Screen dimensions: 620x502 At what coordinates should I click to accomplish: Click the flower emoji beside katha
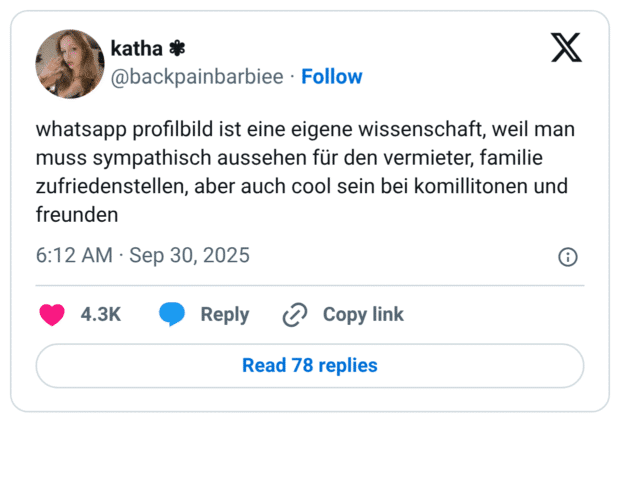pos(178,49)
